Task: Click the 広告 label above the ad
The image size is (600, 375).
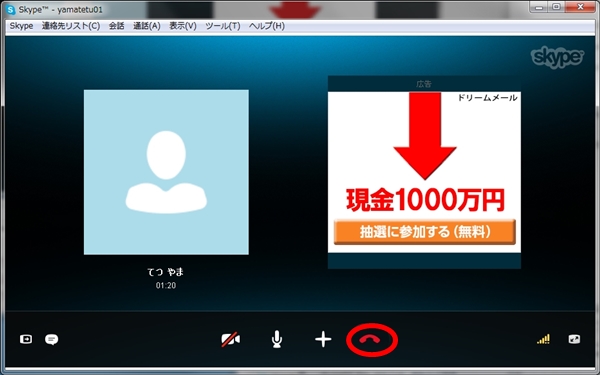Action: [x=424, y=84]
